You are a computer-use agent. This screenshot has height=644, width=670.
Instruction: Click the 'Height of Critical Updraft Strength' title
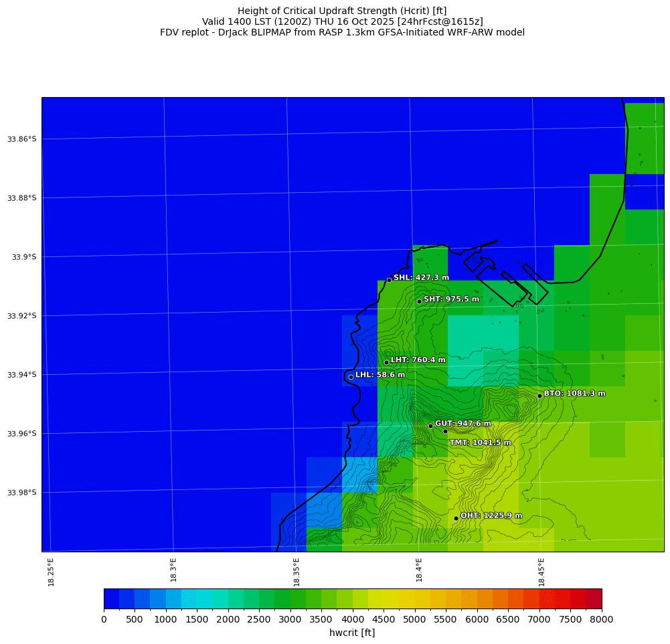click(342, 11)
